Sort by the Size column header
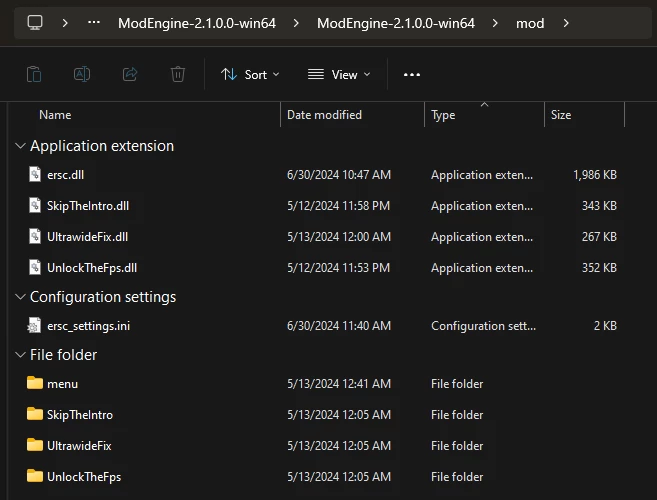This screenshot has height=500, width=657. pos(561,115)
